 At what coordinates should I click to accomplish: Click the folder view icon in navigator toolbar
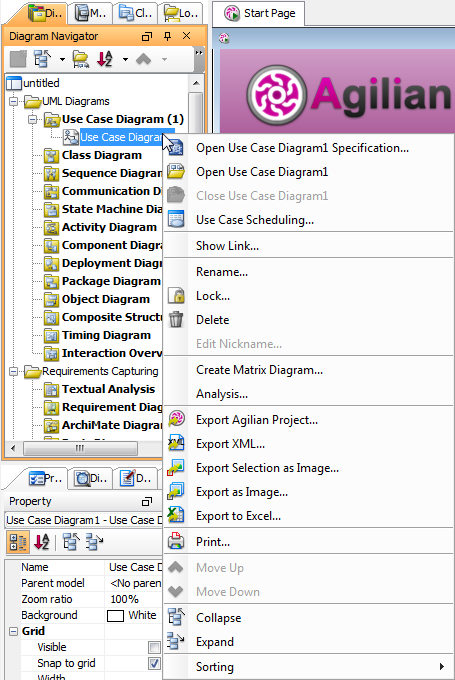click(81, 59)
